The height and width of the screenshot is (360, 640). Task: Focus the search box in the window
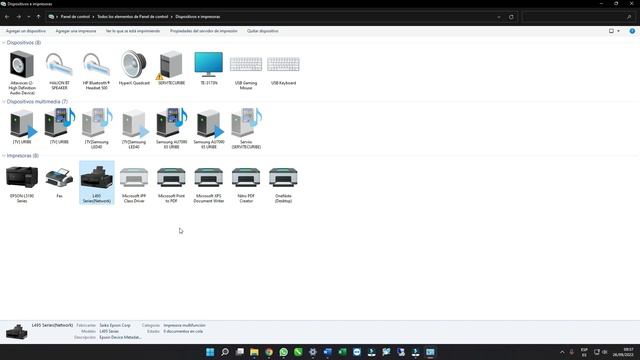point(578,17)
